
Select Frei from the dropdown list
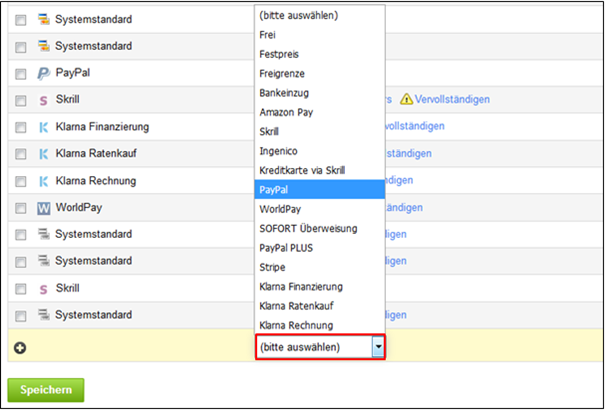(319, 35)
